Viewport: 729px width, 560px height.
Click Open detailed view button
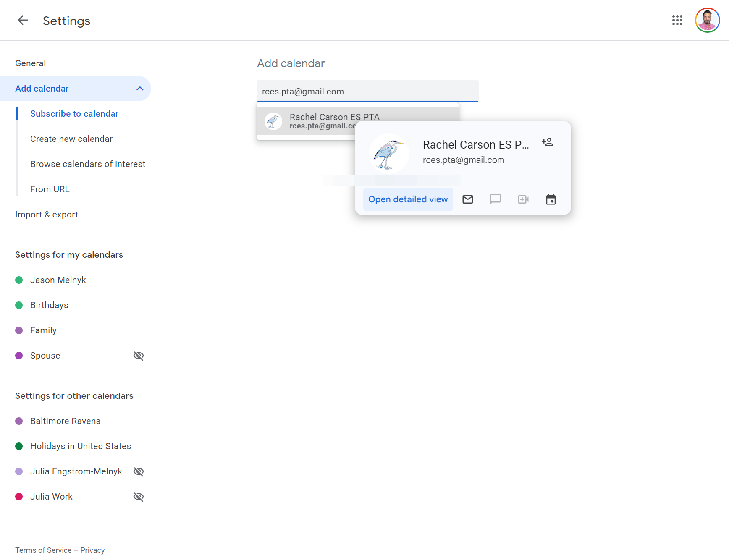tap(408, 199)
